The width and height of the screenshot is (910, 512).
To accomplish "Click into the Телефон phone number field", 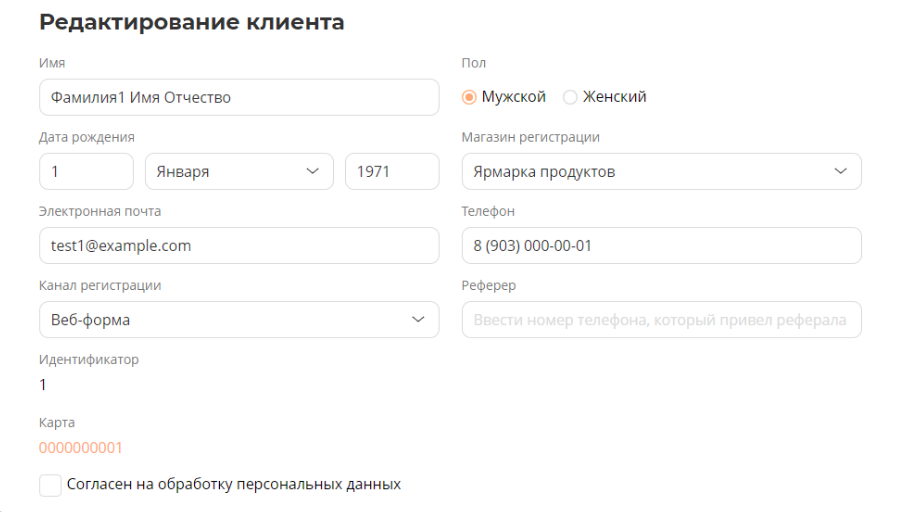I will (660, 245).
